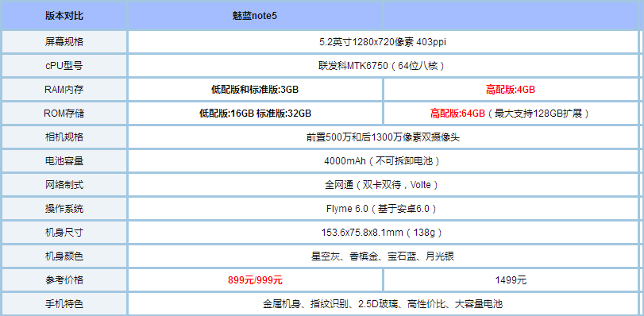Select '153.6x75.8x8.1mm（138g）' cell
Viewport: 644px width, 316px height.
[383, 233]
